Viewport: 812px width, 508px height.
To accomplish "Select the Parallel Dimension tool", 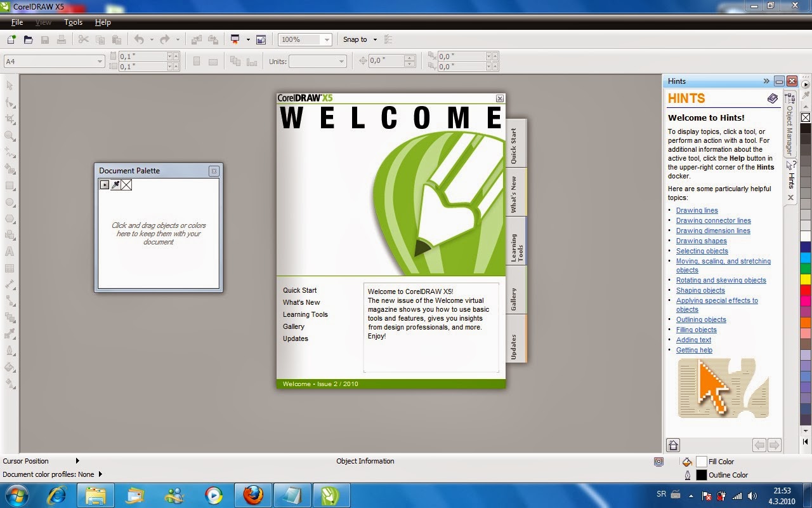I will pyautogui.click(x=10, y=284).
